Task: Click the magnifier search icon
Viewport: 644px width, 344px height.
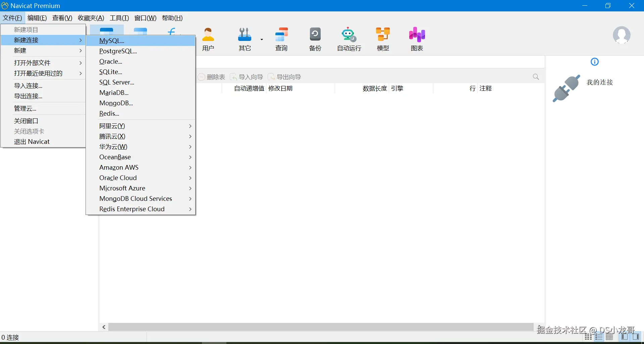Action: pos(536,77)
